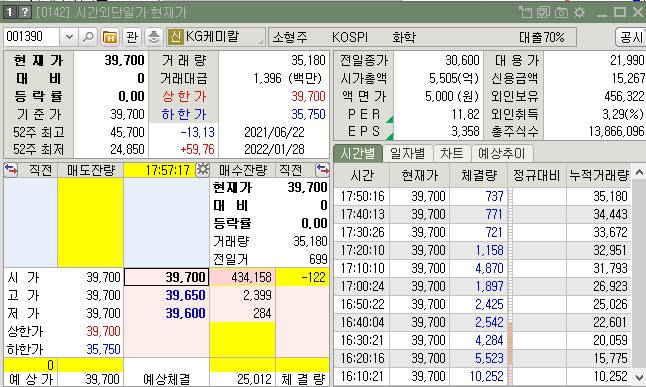The width and height of the screenshot is (646, 387).
Task: Click the 하한가 value 35,750 in top panel
Action: click(x=309, y=114)
